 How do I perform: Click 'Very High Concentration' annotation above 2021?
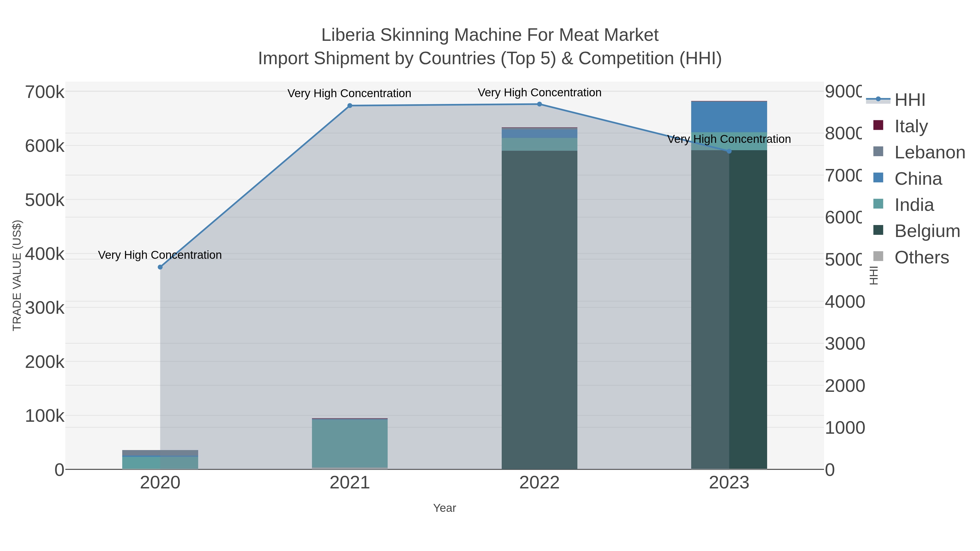coord(349,93)
